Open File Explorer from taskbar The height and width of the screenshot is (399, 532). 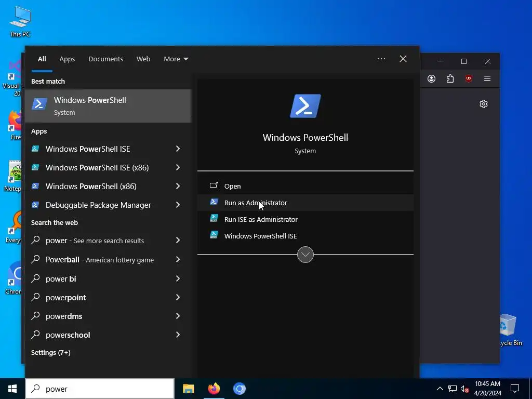(188, 389)
